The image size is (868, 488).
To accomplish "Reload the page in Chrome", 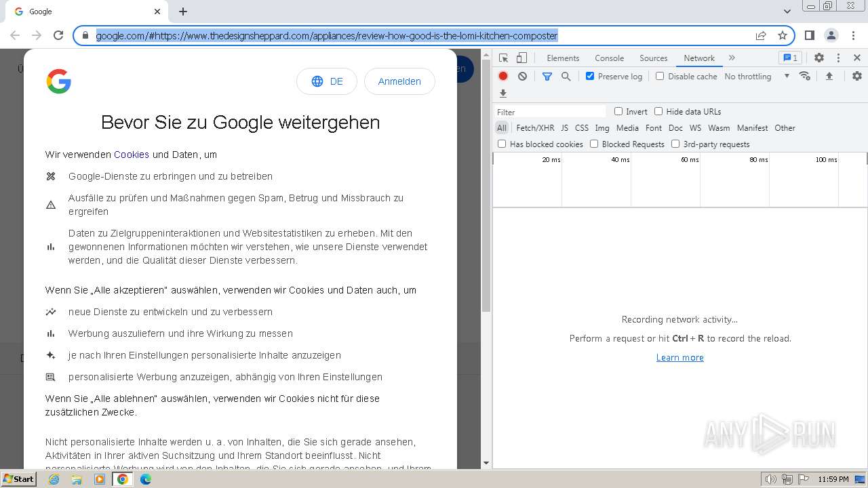I will coord(58,35).
